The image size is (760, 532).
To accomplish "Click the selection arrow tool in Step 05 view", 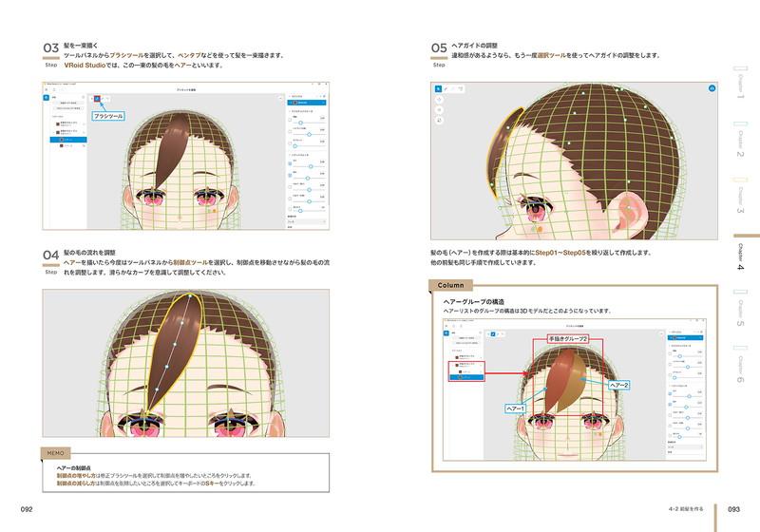I will pyautogui.click(x=439, y=87).
